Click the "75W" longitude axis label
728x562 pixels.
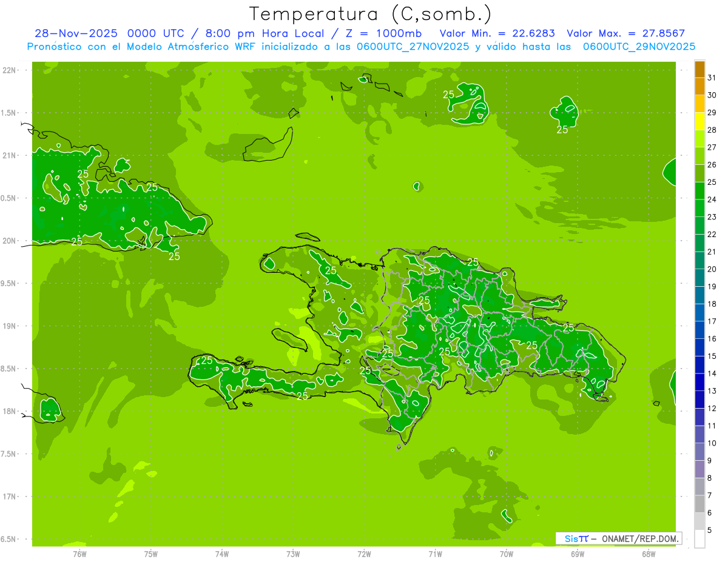point(151,554)
